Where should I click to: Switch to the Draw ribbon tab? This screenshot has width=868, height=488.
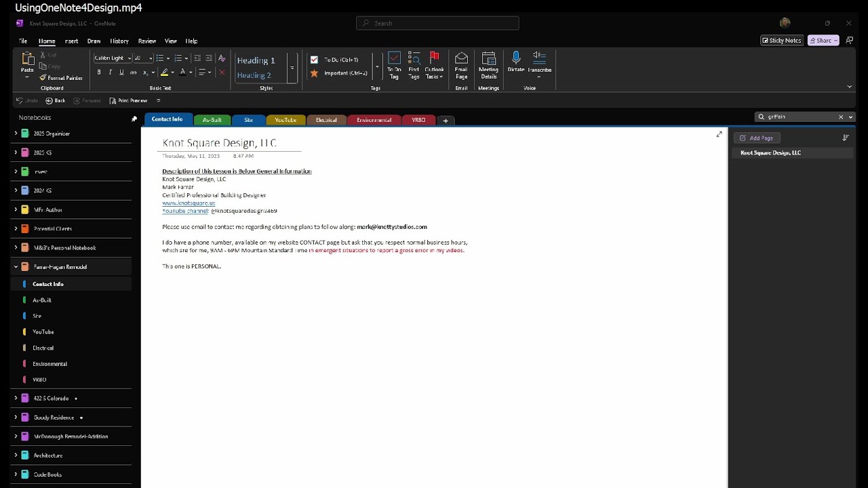pyautogui.click(x=94, y=41)
